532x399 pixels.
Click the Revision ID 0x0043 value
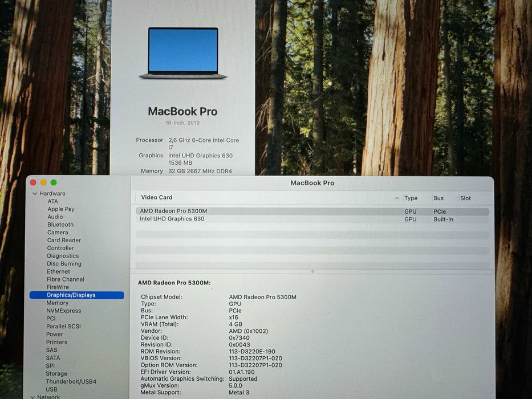[x=239, y=344]
